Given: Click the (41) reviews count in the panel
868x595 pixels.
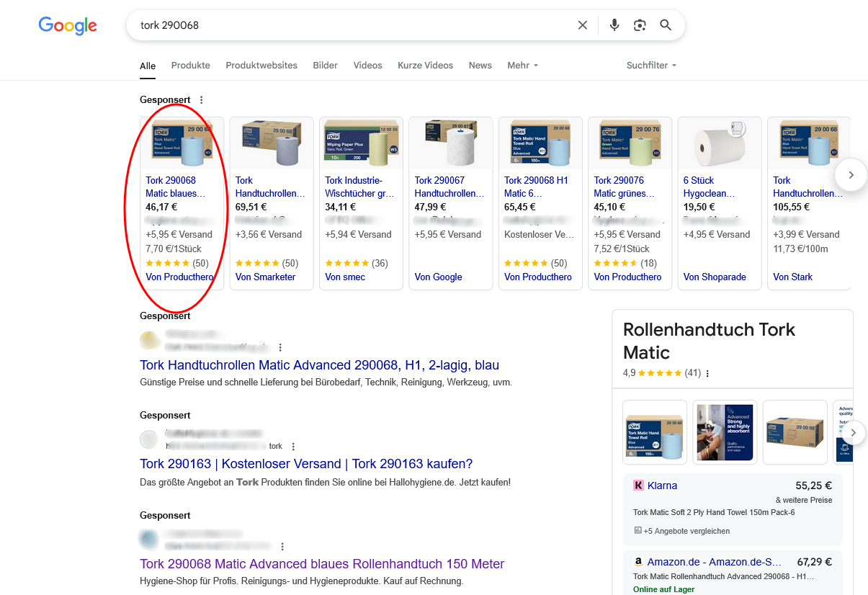Looking at the screenshot, I should (x=693, y=373).
